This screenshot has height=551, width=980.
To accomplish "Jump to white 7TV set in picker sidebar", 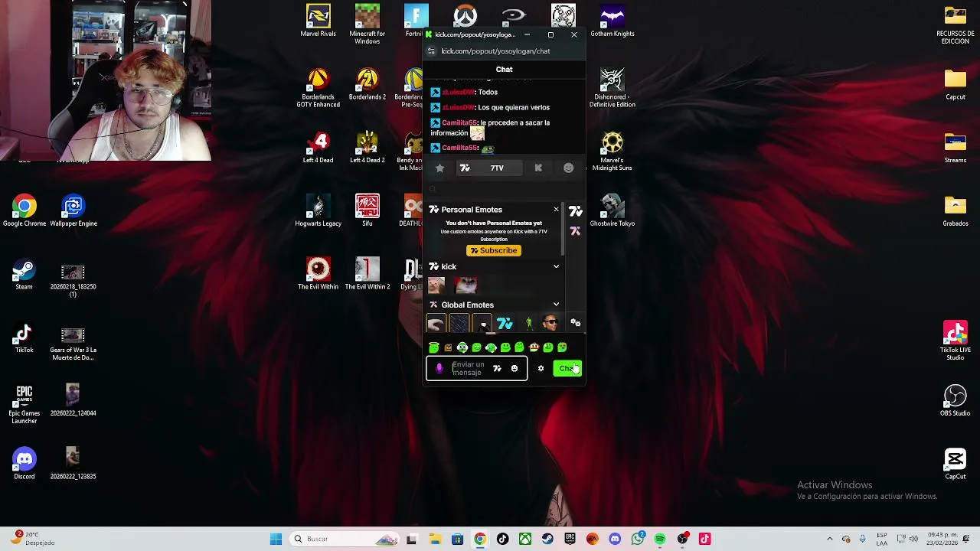I will (x=576, y=212).
